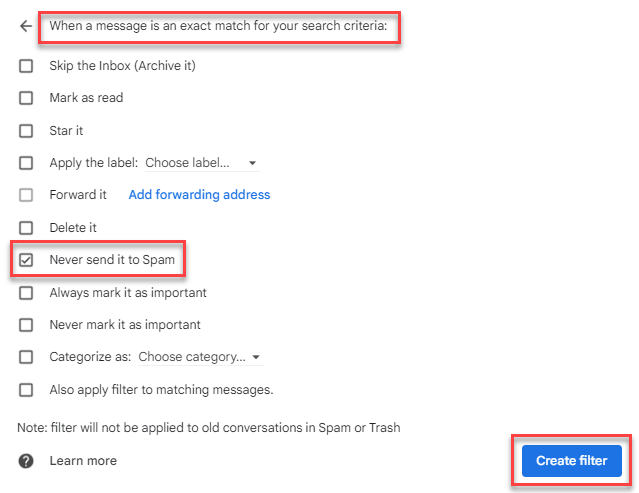Expand the Choose category dropdown

[200, 357]
